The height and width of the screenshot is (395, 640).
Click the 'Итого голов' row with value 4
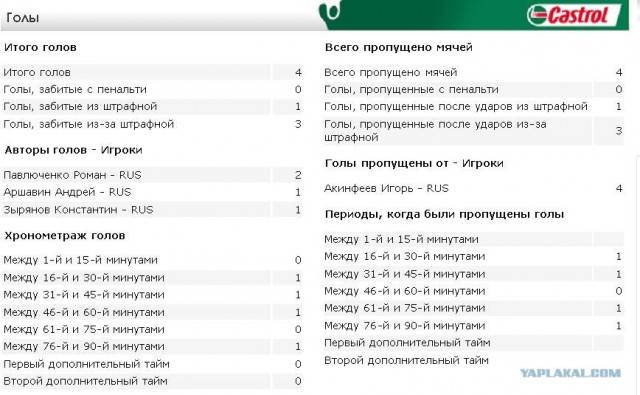152,72
